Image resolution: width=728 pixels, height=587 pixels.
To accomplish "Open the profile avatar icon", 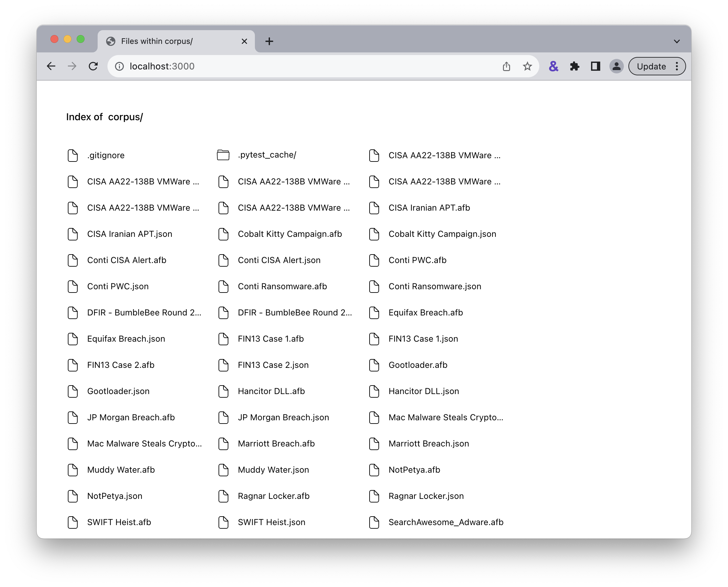I will coord(616,66).
